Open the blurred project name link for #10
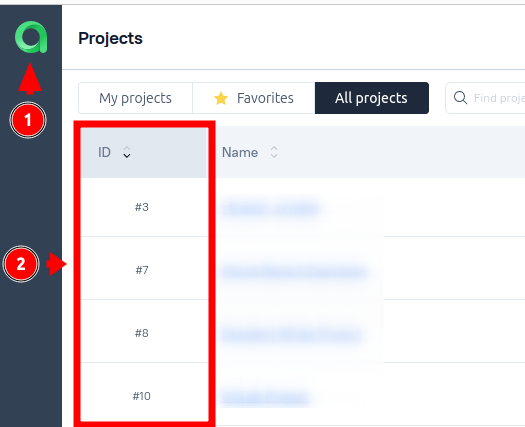The image size is (525, 427). point(265,398)
